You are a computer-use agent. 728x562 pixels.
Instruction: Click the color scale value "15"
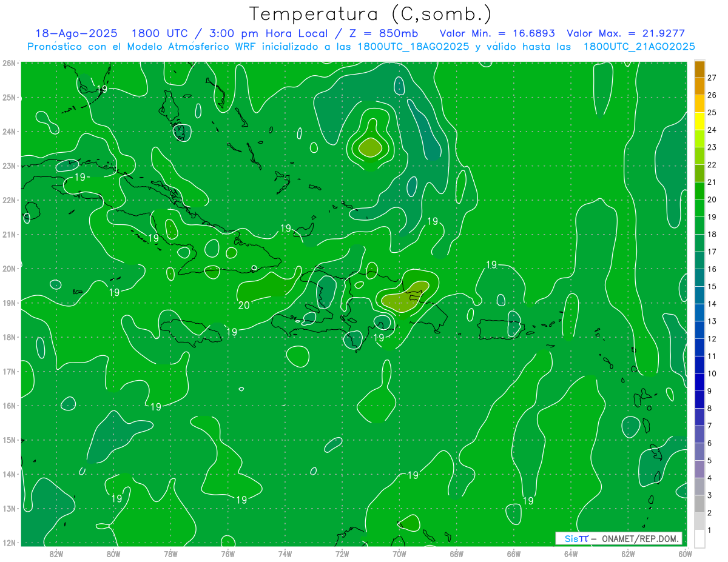click(x=712, y=286)
